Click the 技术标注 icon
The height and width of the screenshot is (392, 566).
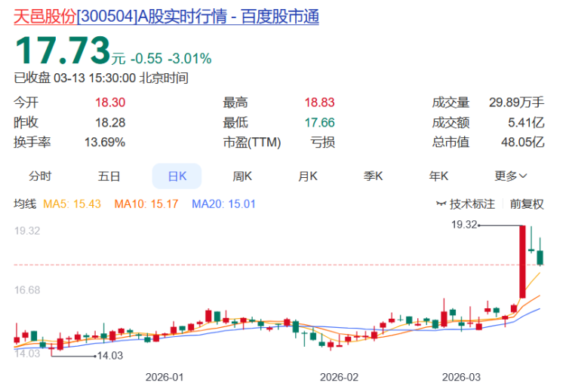coord(441,204)
